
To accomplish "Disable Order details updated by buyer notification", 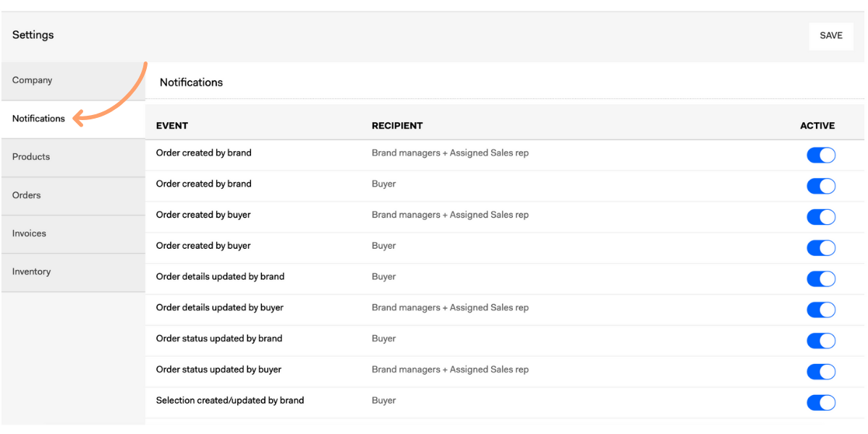I will 821,310.
